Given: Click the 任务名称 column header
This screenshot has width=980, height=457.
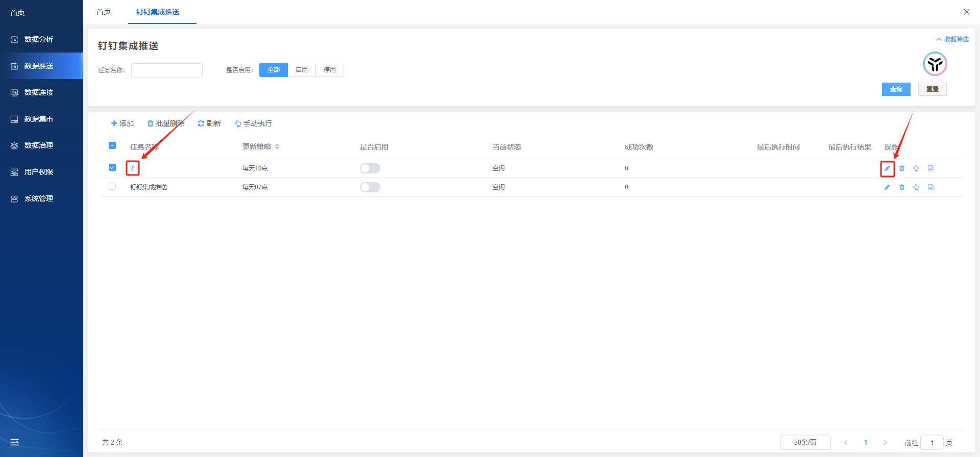Looking at the screenshot, I should (144, 147).
